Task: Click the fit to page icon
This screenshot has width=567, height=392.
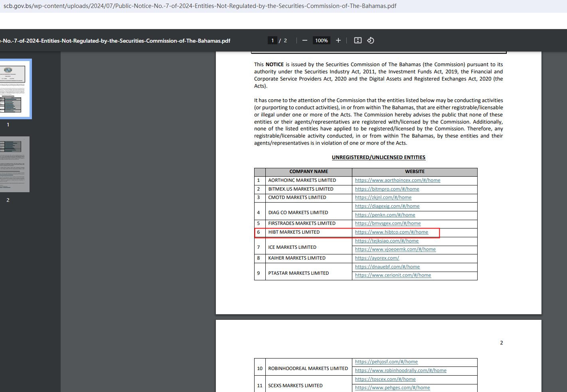Action: (358, 40)
